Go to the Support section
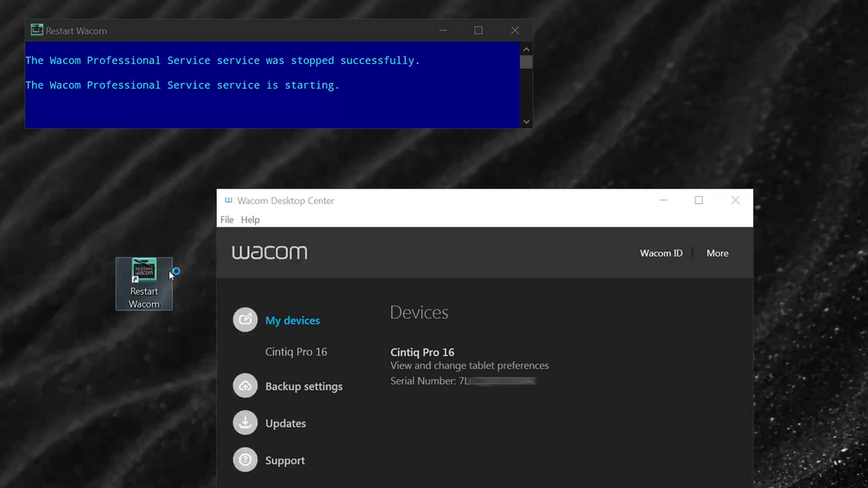 (x=285, y=460)
